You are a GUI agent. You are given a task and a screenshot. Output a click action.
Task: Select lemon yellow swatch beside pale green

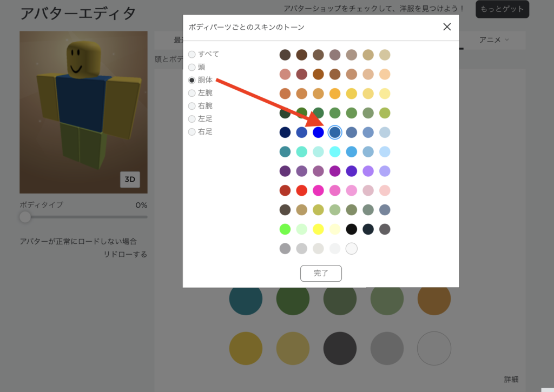click(x=318, y=229)
